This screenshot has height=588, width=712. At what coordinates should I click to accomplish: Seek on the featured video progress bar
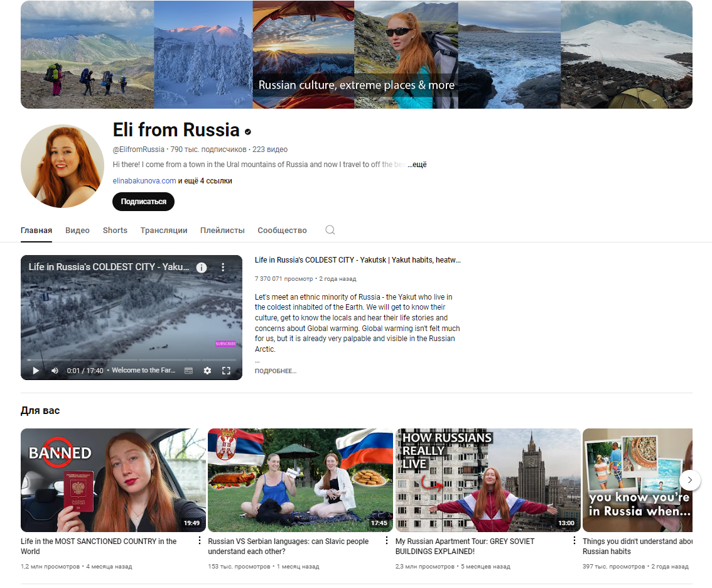(131, 359)
